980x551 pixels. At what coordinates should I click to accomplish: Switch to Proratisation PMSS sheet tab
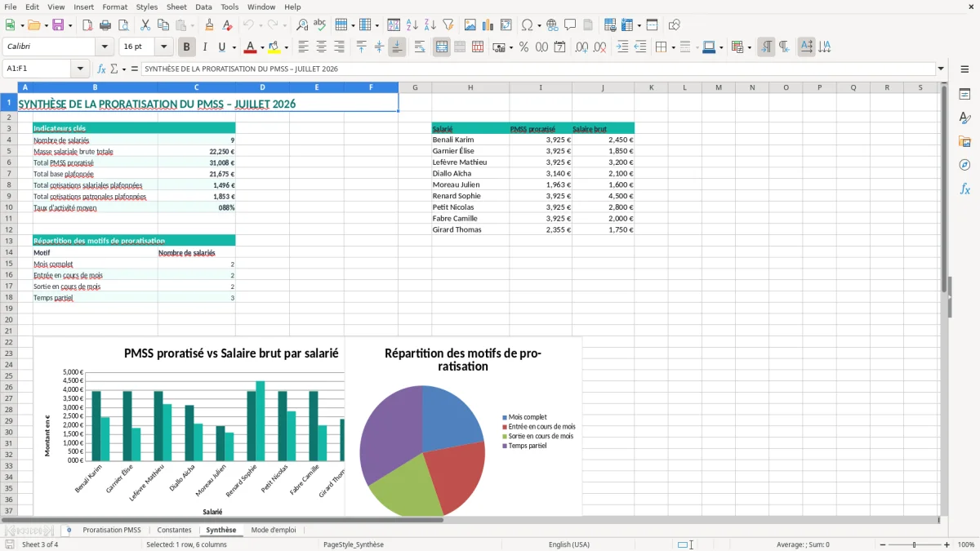coord(112,531)
